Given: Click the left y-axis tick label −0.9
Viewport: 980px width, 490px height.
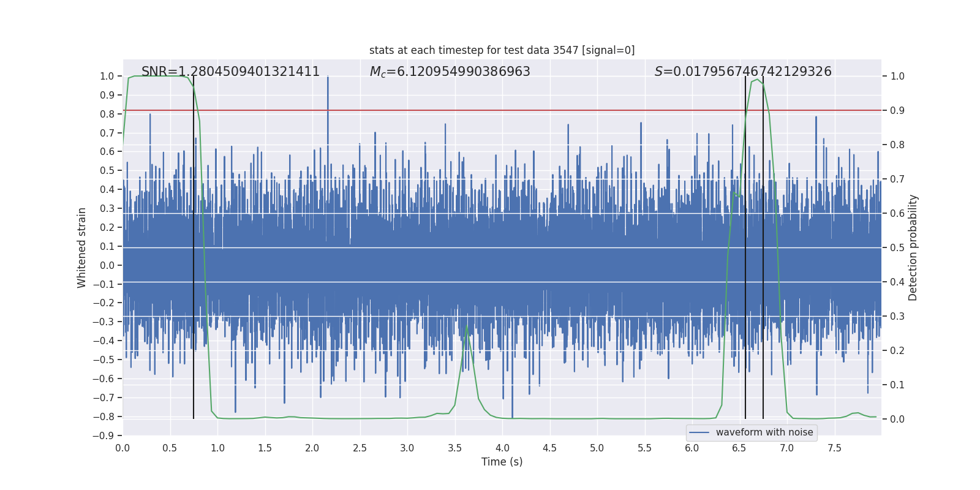Looking at the screenshot, I should tap(104, 435).
